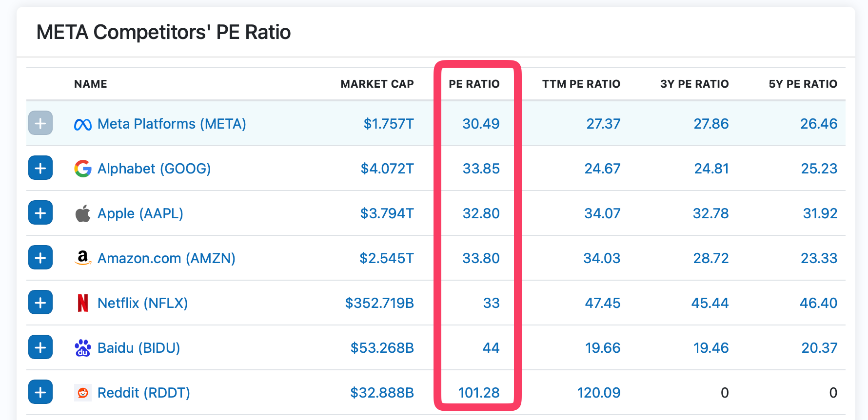This screenshot has height=420, width=868.
Task: Click the Apple logo icon
Action: 83,213
